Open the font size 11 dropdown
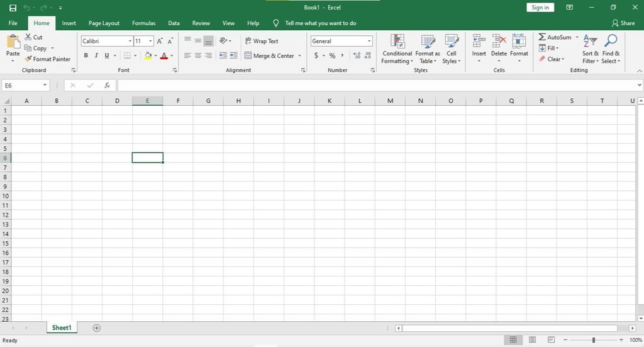 click(x=150, y=41)
